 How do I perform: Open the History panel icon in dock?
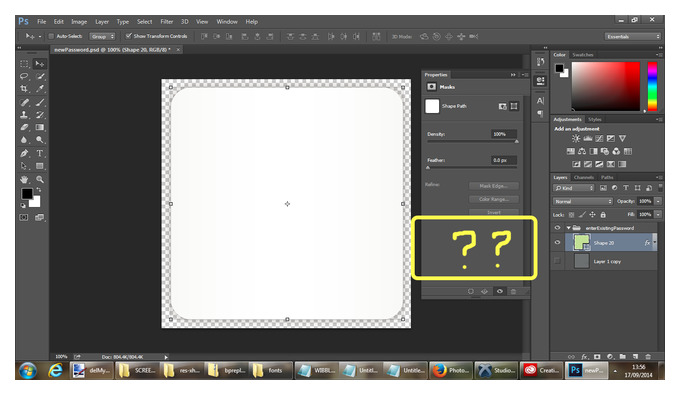540,62
